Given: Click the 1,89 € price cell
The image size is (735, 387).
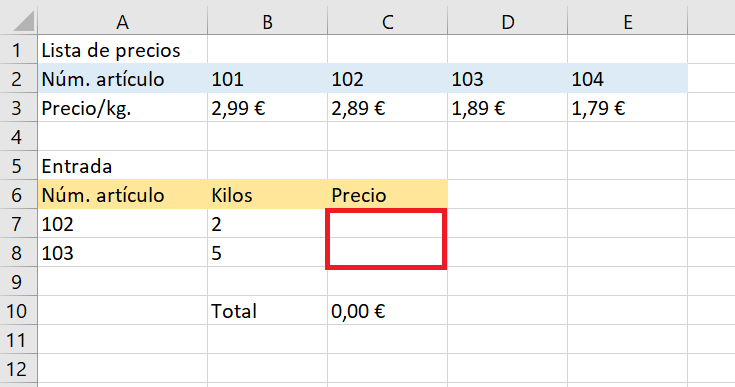Looking at the screenshot, I should [x=508, y=108].
